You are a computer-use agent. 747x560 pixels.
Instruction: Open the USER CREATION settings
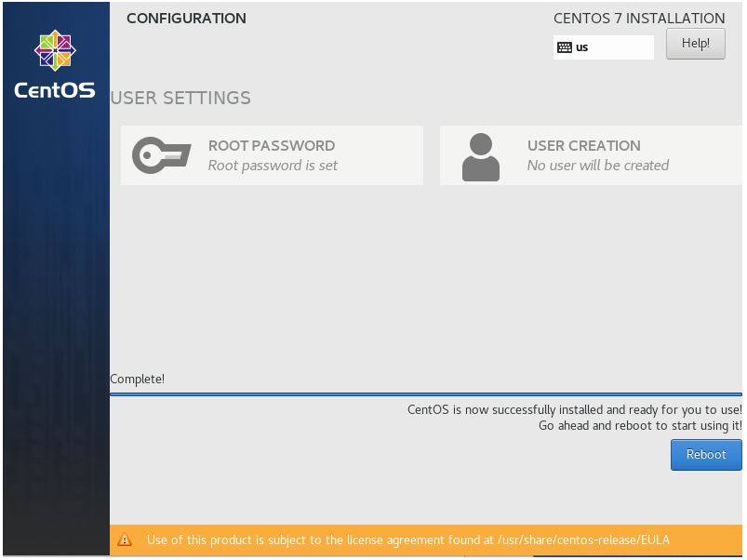pos(591,155)
